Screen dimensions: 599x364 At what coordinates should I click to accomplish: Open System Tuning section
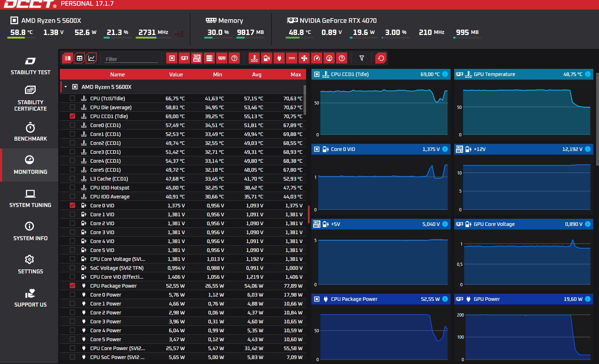[30, 198]
